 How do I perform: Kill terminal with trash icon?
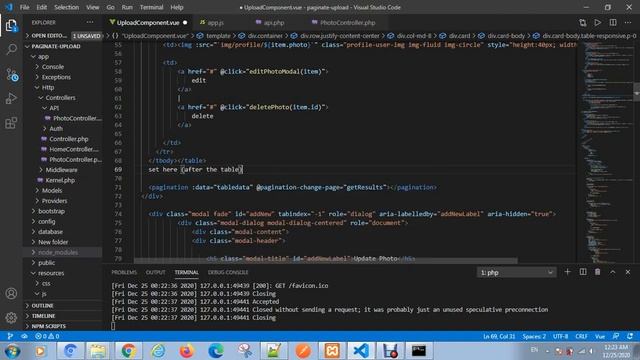point(598,272)
